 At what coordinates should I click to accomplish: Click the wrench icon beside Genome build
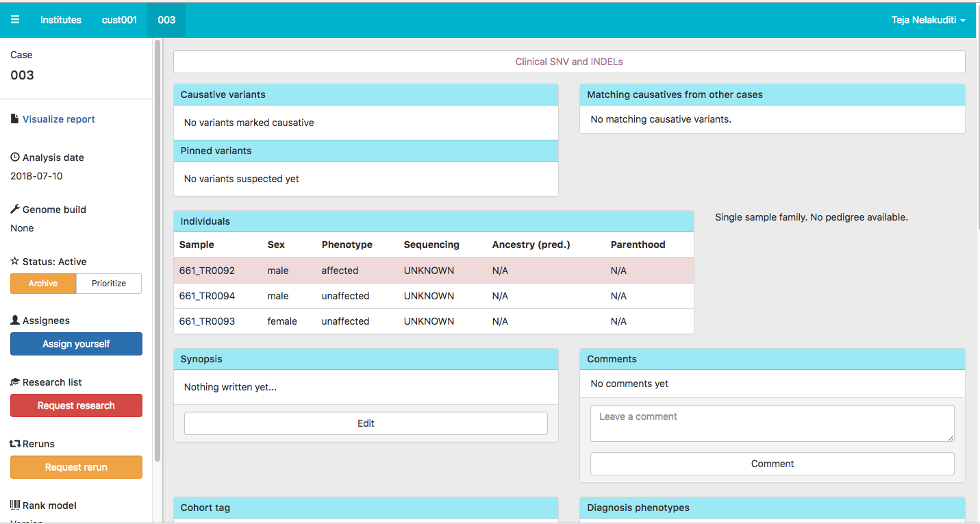click(x=14, y=208)
